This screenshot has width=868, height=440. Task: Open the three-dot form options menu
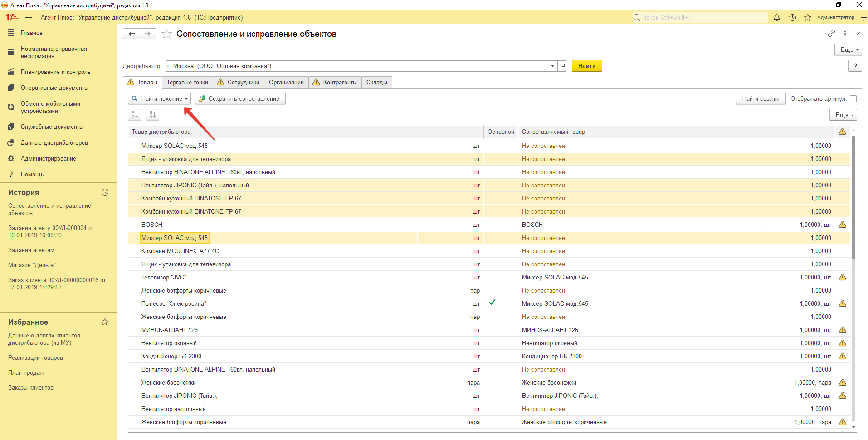tap(845, 33)
